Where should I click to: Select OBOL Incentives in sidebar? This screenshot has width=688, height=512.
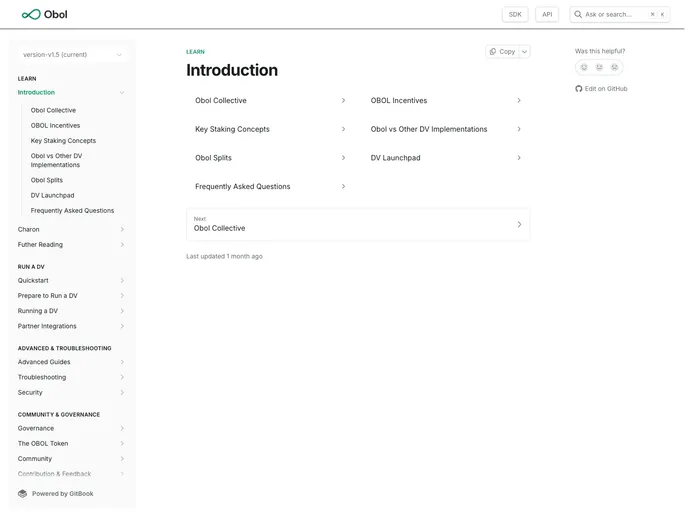(55, 125)
